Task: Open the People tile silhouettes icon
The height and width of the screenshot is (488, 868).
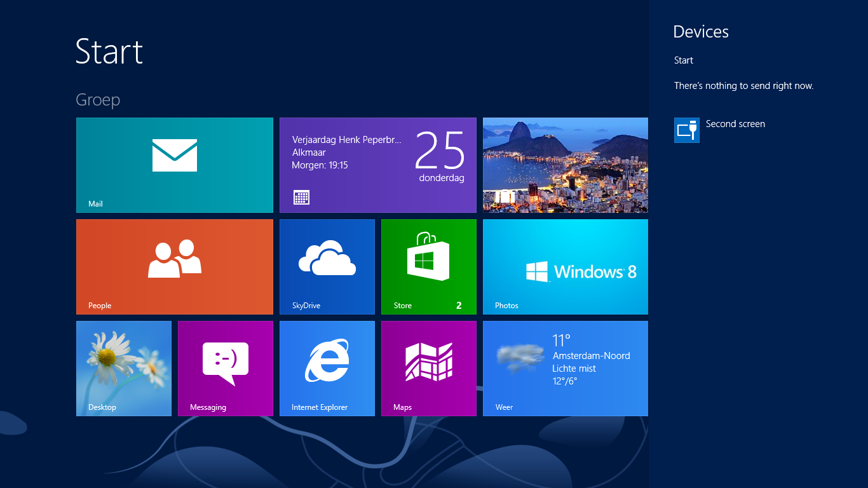Action: coord(175,259)
